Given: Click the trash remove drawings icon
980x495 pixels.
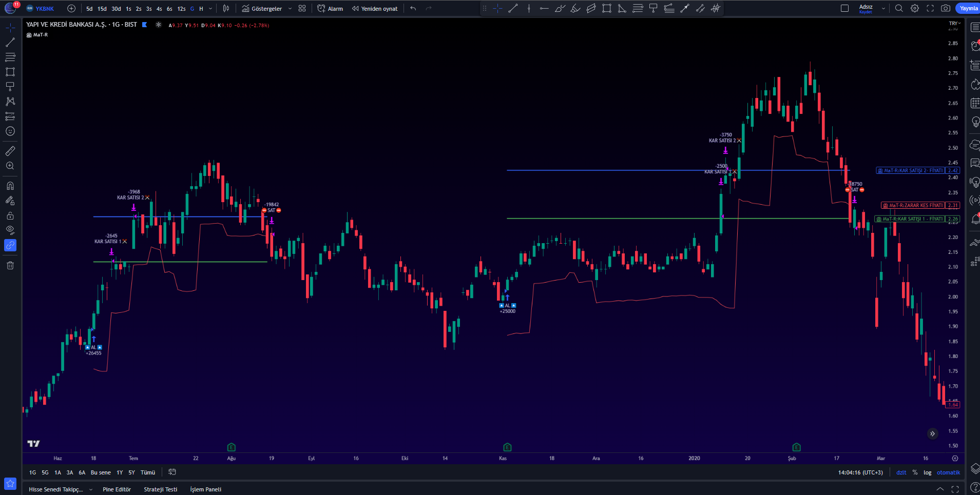Looking at the screenshot, I should coord(10,265).
